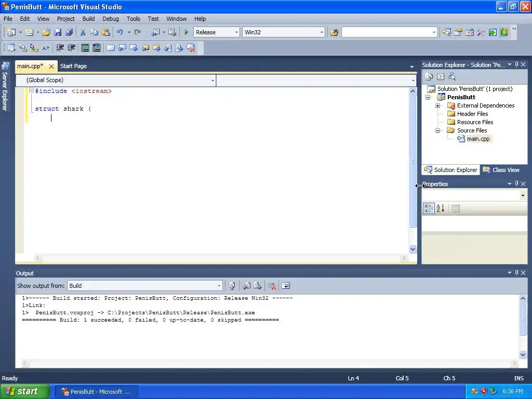This screenshot has height=399, width=532.
Task: Click the Clear All output icon
Action: (x=272, y=286)
